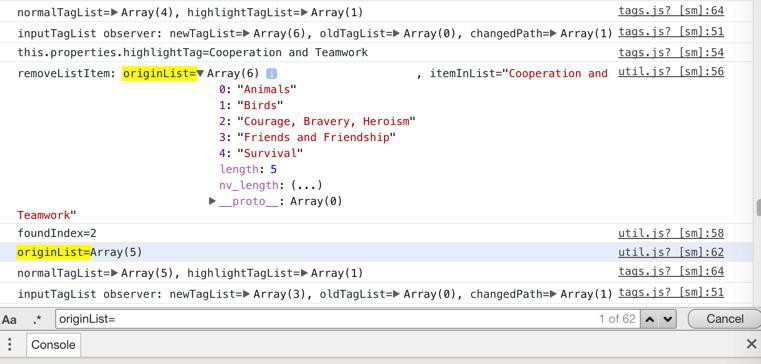The height and width of the screenshot is (364, 761).
Task: Expand newTagList Array(3)
Action: pos(247,294)
